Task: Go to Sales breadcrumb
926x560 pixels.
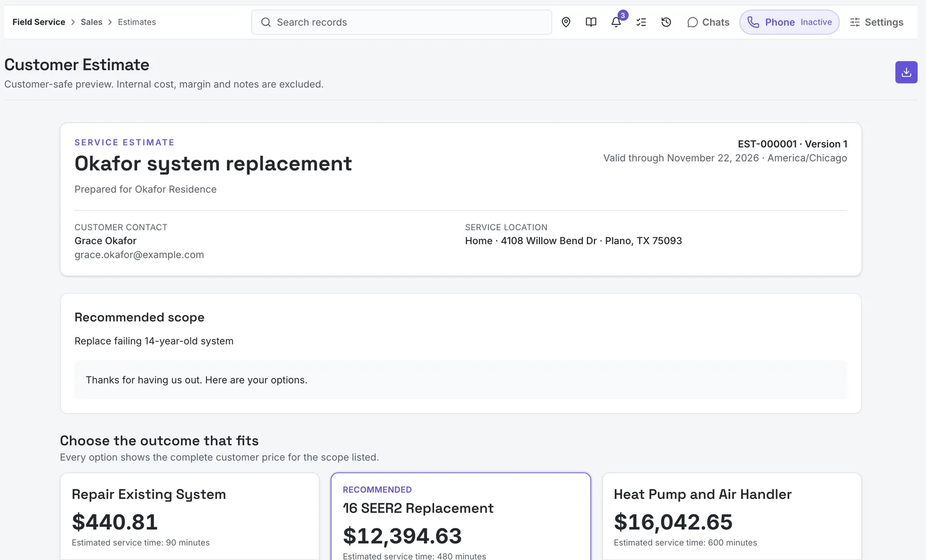Action: pyautogui.click(x=91, y=22)
